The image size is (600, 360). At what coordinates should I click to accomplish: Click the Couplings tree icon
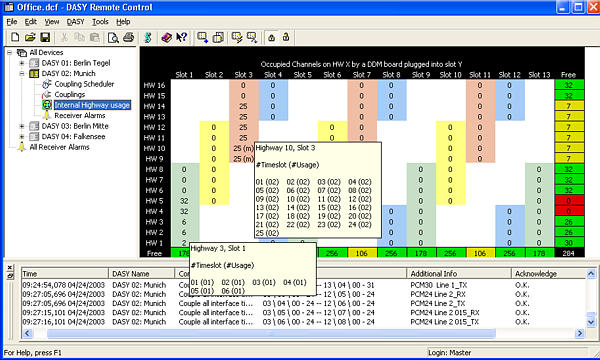[x=47, y=94]
